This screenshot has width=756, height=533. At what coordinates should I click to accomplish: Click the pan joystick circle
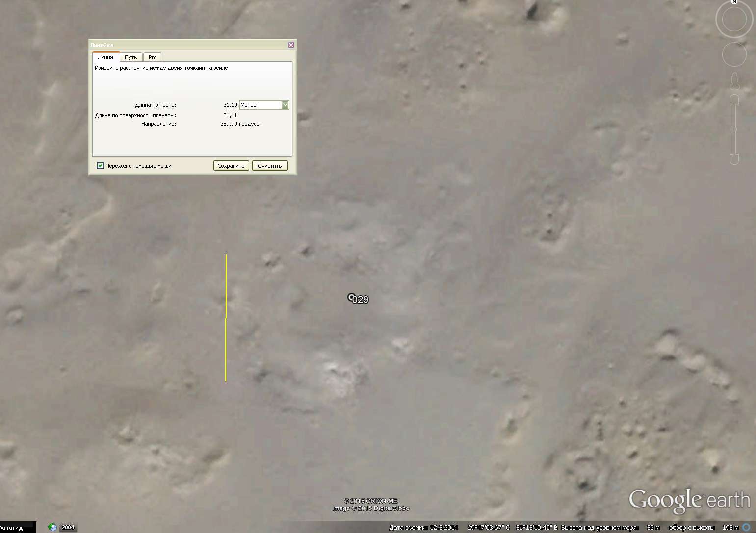(734, 54)
